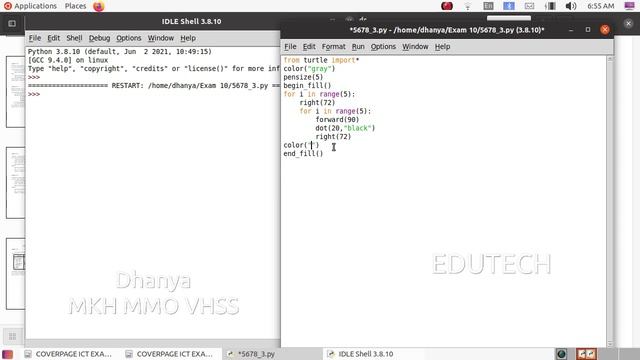Click the Bluetooth tray icon
Image resolution: width=640 pixels, height=360 pixels.
pyautogui.click(x=509, y=6)
